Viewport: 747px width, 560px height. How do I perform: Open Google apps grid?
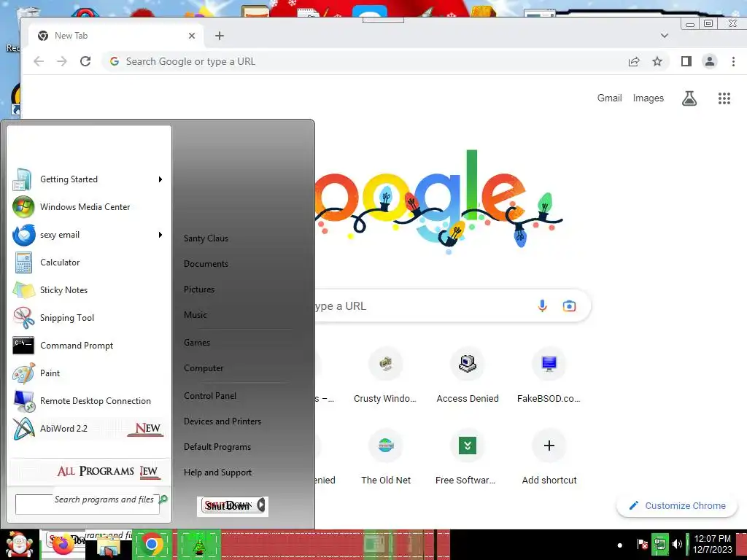pyautogui.click(x=724, y=98)
